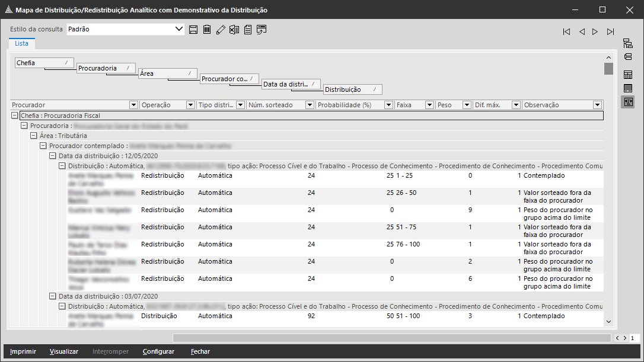Click the Distribuição grouping field header

(x=352, y=89)
